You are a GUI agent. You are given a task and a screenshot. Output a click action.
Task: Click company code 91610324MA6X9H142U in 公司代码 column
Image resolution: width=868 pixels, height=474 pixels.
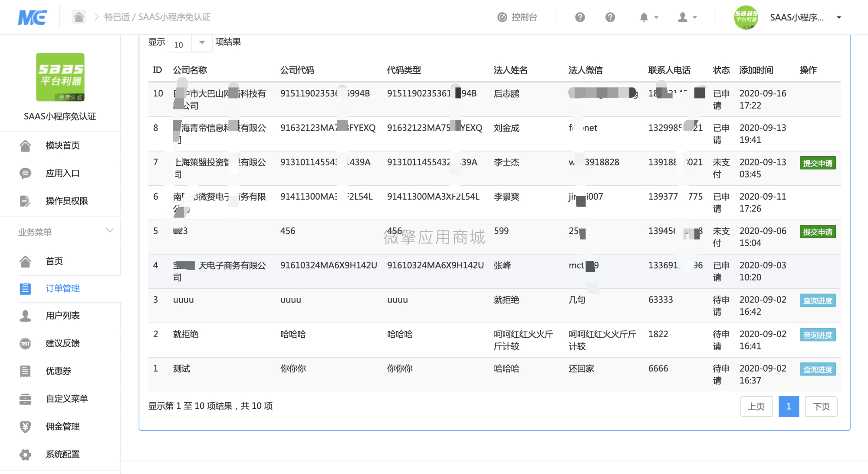pos(329,266)
